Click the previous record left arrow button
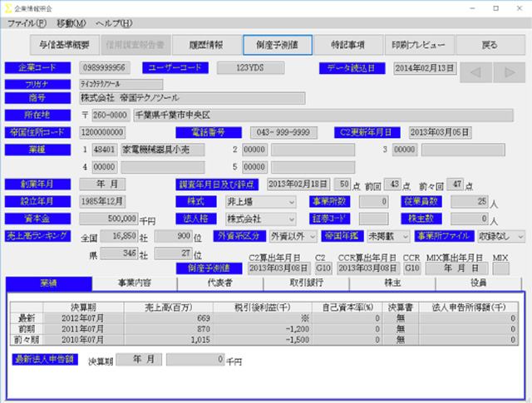This screenshot has width=532, height=403. point(476,72)
